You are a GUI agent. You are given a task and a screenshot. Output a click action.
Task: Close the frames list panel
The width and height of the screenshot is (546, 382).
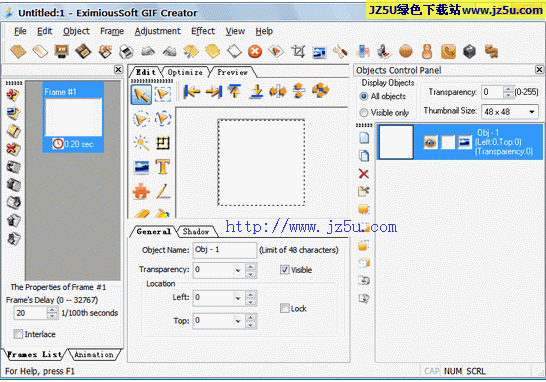tap(118, 70)
